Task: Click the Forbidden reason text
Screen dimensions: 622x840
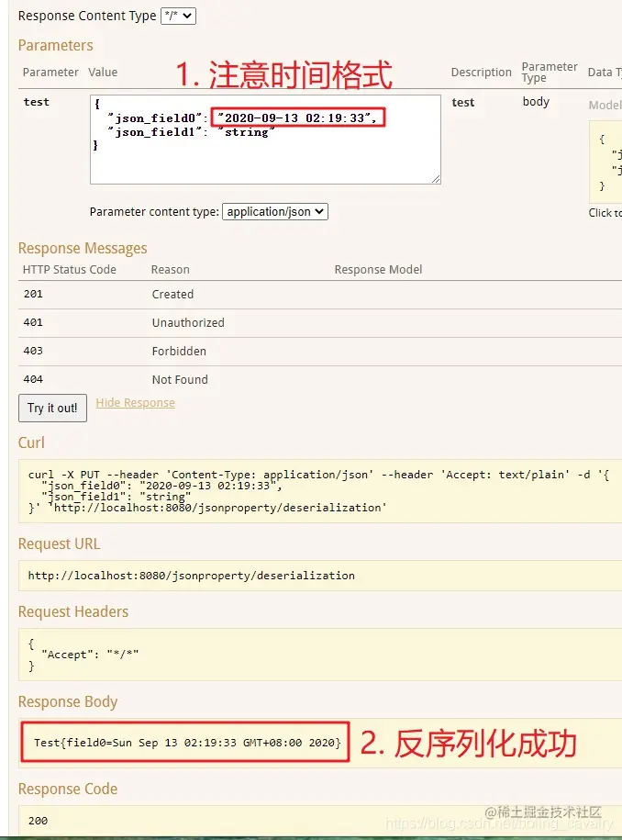Action: pyautogui.click(x=179, y=351)
